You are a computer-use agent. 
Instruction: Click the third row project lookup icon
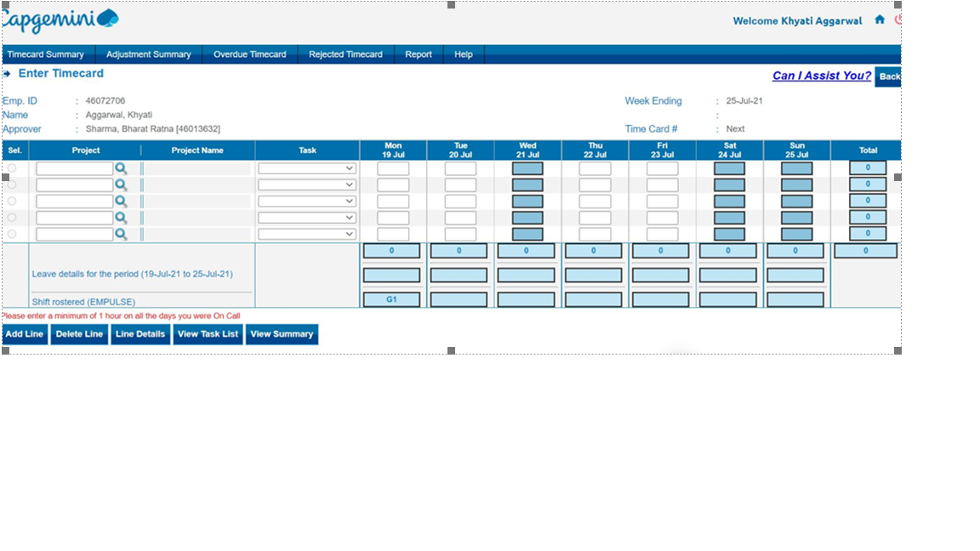pos(121,202)
